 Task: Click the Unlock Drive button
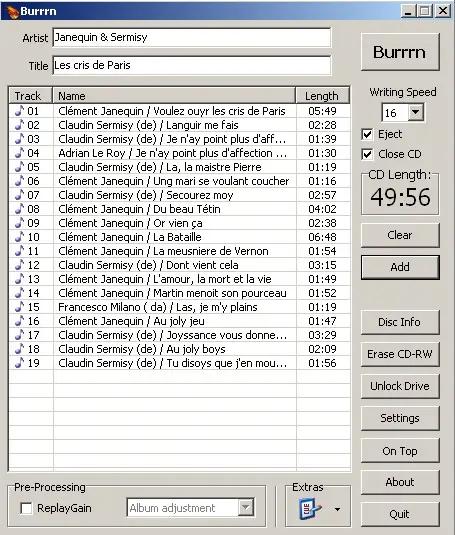[400, 386]
